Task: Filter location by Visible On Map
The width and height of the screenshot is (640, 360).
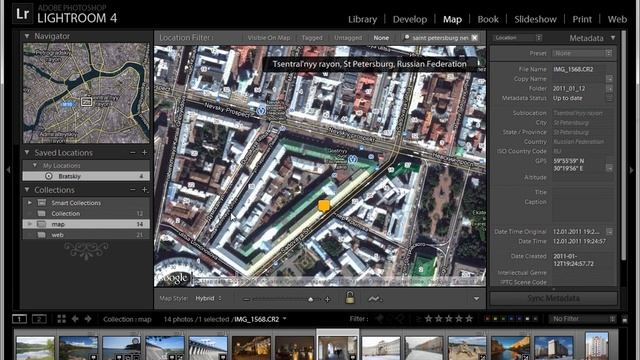Action: (269, 38)
